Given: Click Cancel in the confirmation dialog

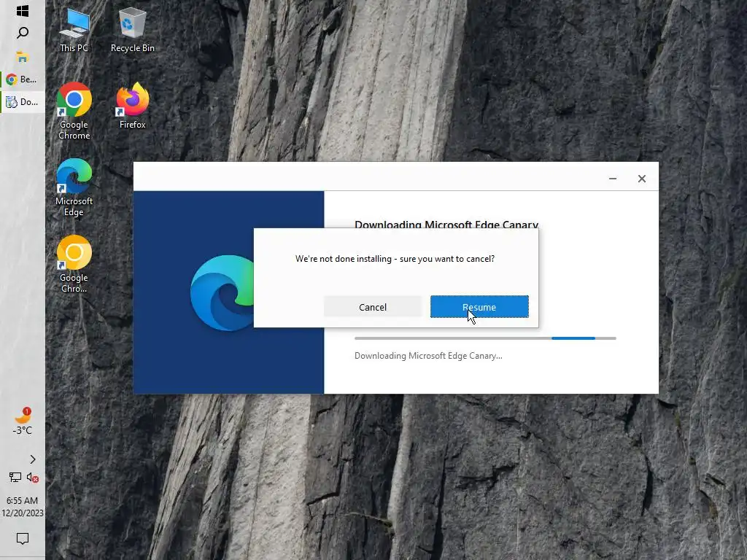Looking at the screenshot, I should [x=373, y=307].
